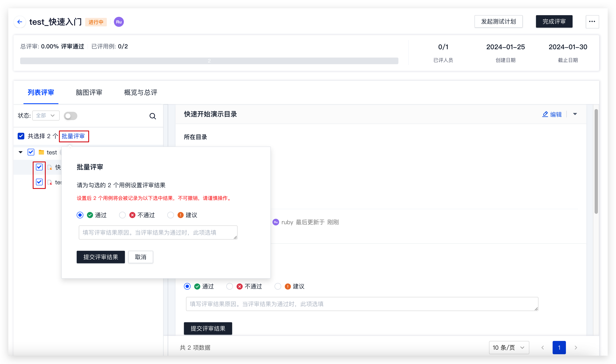Switch to 脑图评审 tab

pos(89,92)
